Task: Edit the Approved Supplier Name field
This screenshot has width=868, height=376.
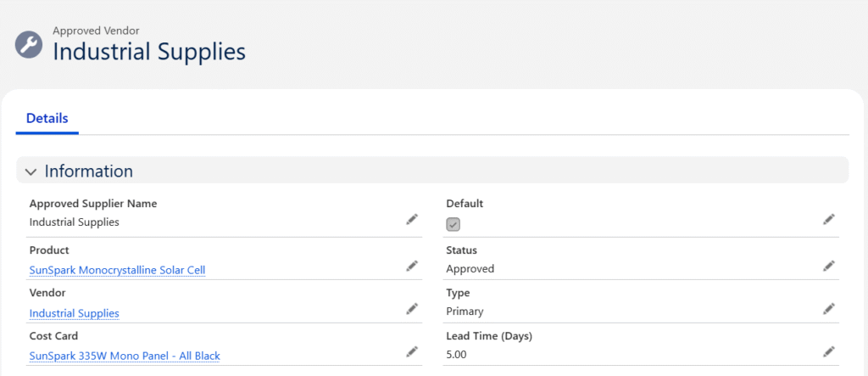Action: coord(412,220)
